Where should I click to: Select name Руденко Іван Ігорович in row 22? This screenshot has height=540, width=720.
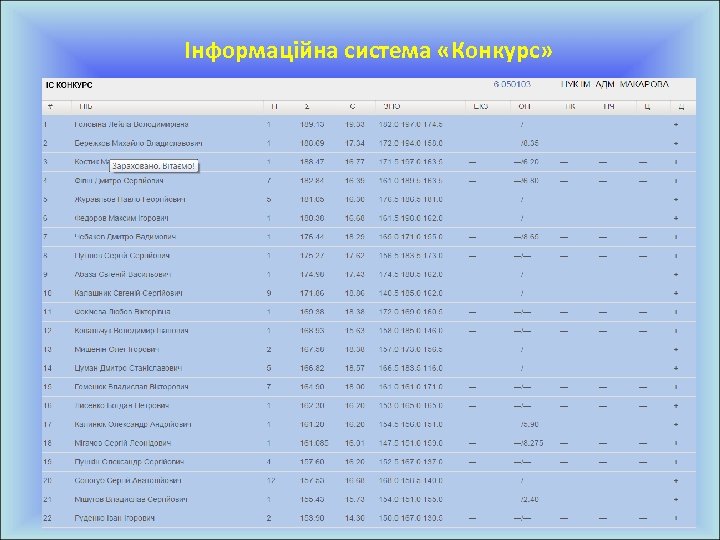(114, 518)
